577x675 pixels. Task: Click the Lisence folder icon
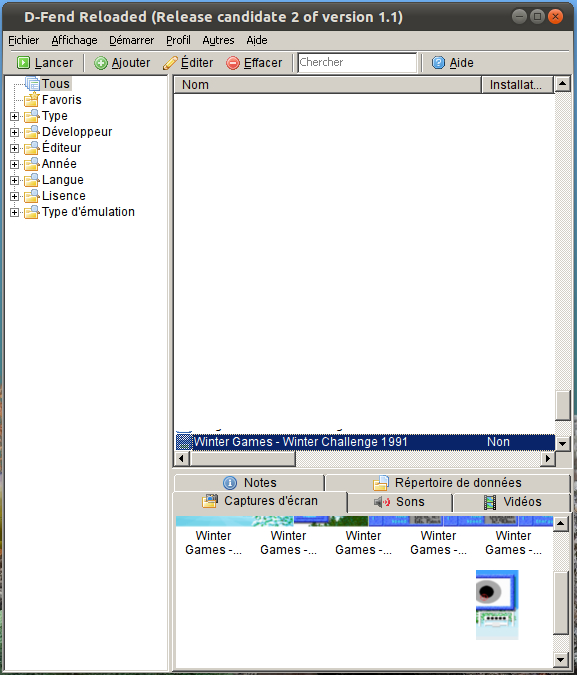coord(32,196)
